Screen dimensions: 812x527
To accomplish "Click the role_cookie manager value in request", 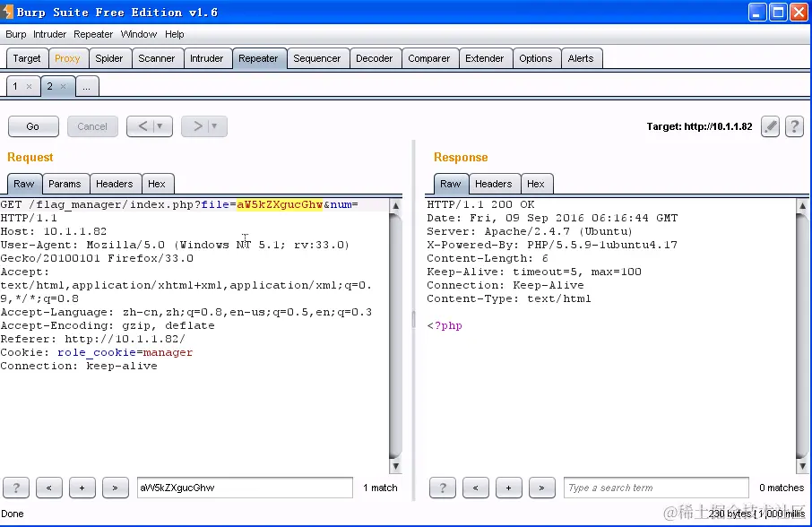I will coord(168,352).
